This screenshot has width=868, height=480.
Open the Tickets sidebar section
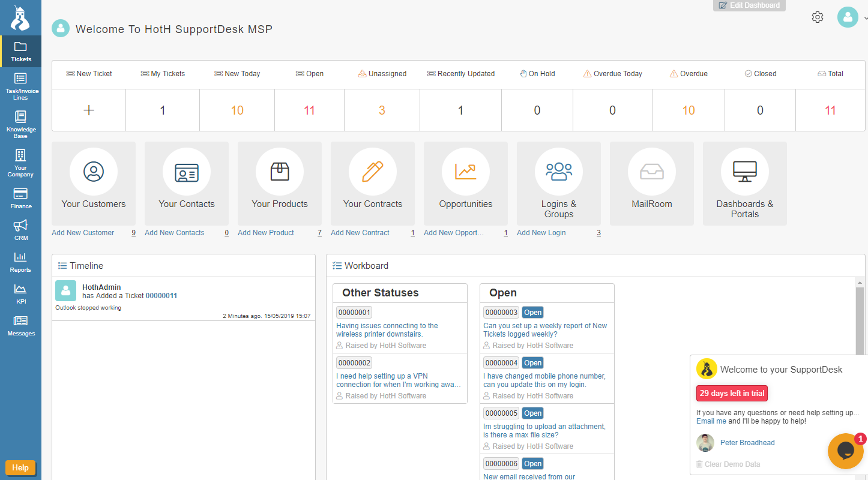(20, 52)
